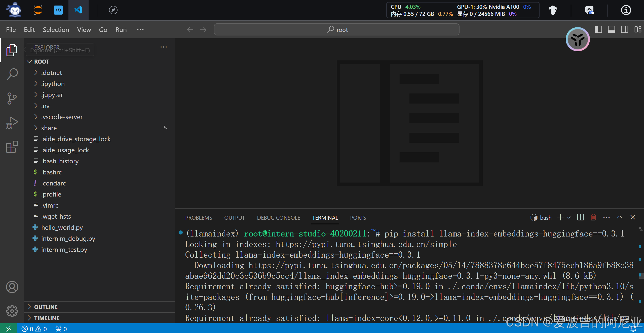The width and height of the screenshot is (644, 333).
Task: Toggle secondary side bar layout button
Action: [624, 30]
